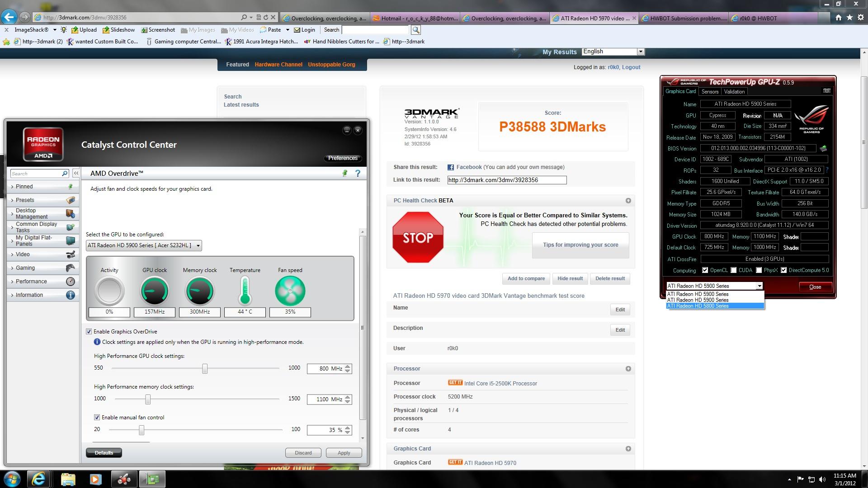Open Internet Explorer from the taskbar
Screen dimensions: 868x488
point(39,479)
